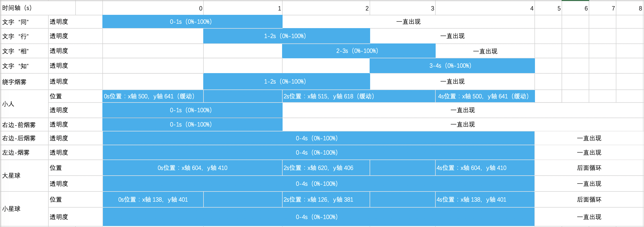644x227 pixels.
Task: Select the time marker 6 column header
Action: (575, 8)
